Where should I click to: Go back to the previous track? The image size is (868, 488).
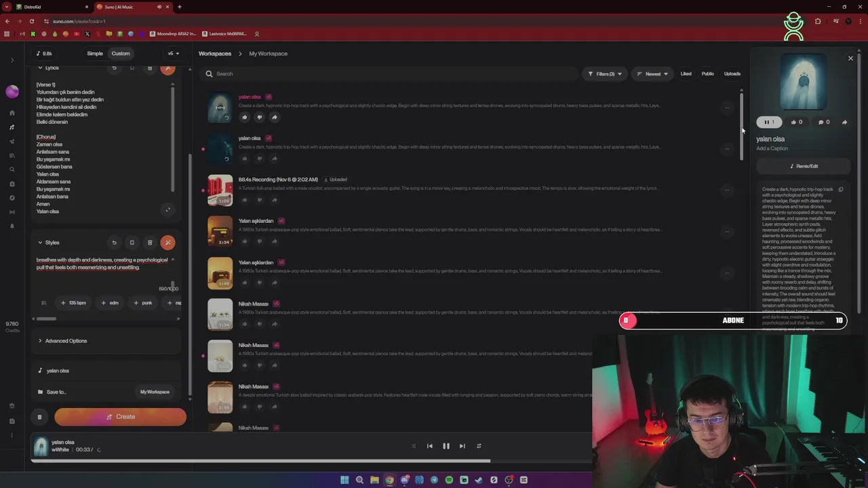coord(429,446)
